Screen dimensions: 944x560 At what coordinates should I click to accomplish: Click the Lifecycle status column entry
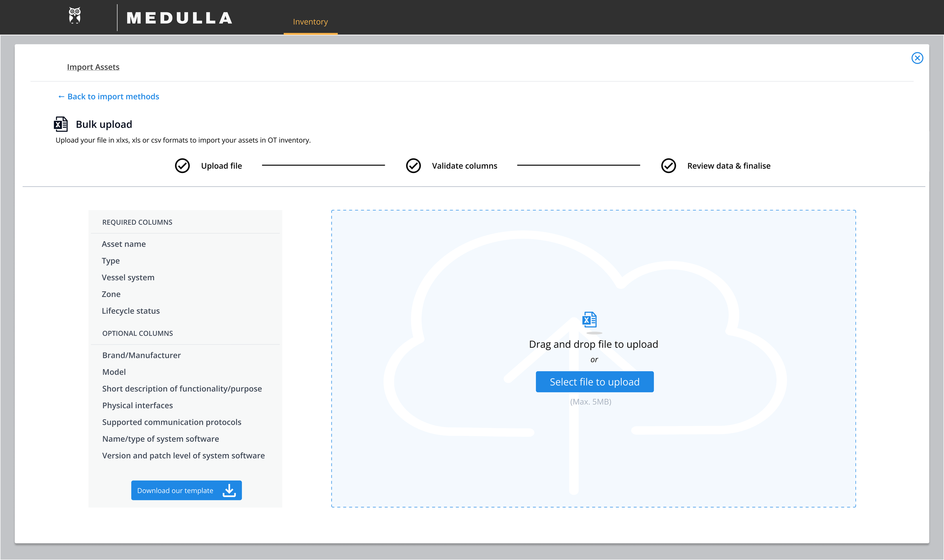coord(131,311)
